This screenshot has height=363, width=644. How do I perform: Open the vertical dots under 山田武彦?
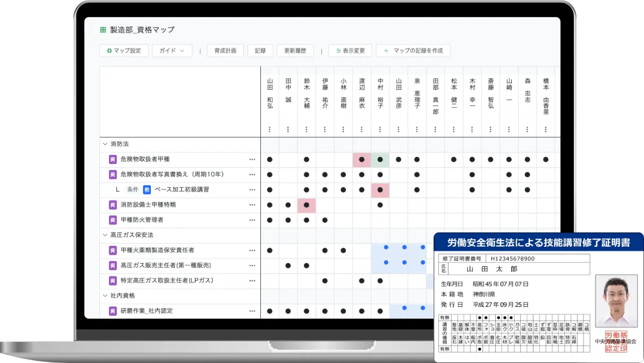point(399,129)
